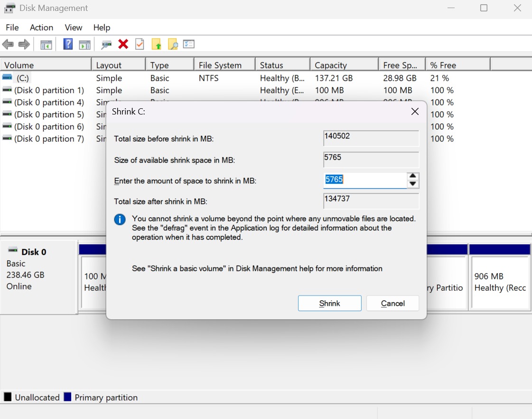The height and width of the screenshot is (419, 532).
Task: Click the folder with magnifier icon
Action: (173, 45)
